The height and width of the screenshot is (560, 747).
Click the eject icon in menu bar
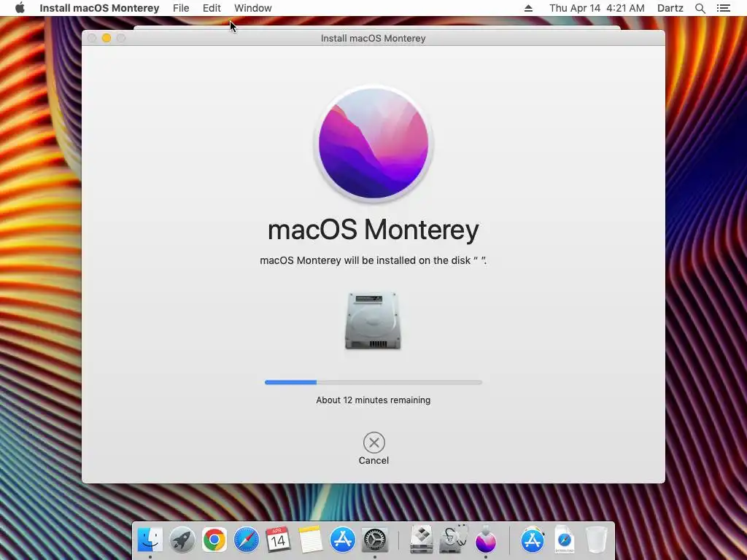click(x=528, y=8)
